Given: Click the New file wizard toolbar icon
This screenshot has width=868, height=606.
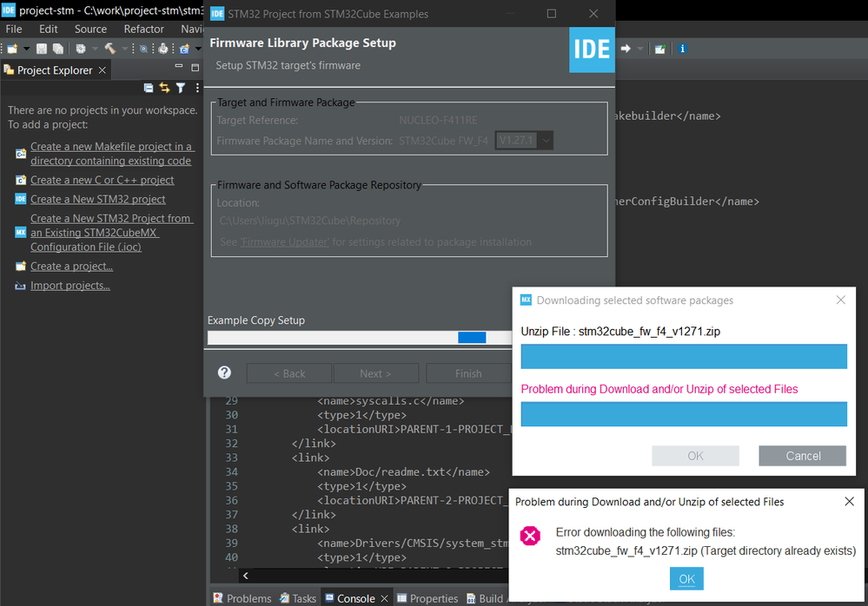Looking at the screenshot, I should click(x=12, y=49).
